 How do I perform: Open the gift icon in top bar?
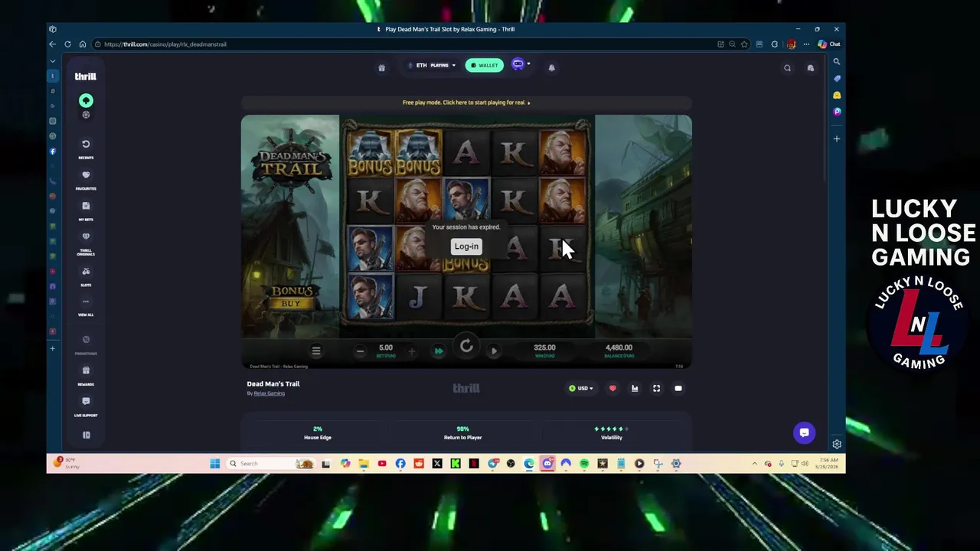tap(381, 67)
